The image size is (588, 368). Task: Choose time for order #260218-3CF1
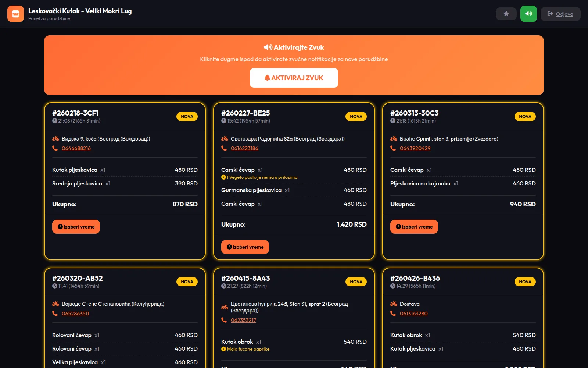pyautogui.click(x=76, y=227)
